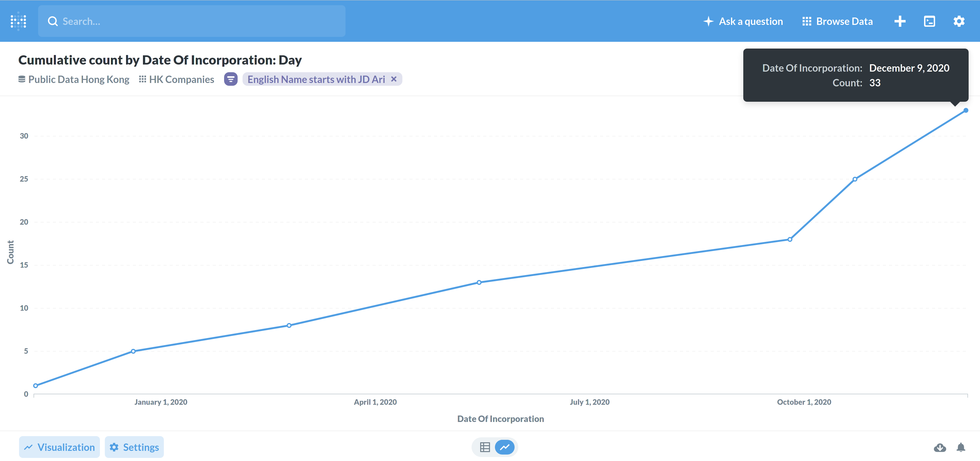Select the data point at count 25
Viewport: 980px width, 461px height.
(x=855, y=179)
